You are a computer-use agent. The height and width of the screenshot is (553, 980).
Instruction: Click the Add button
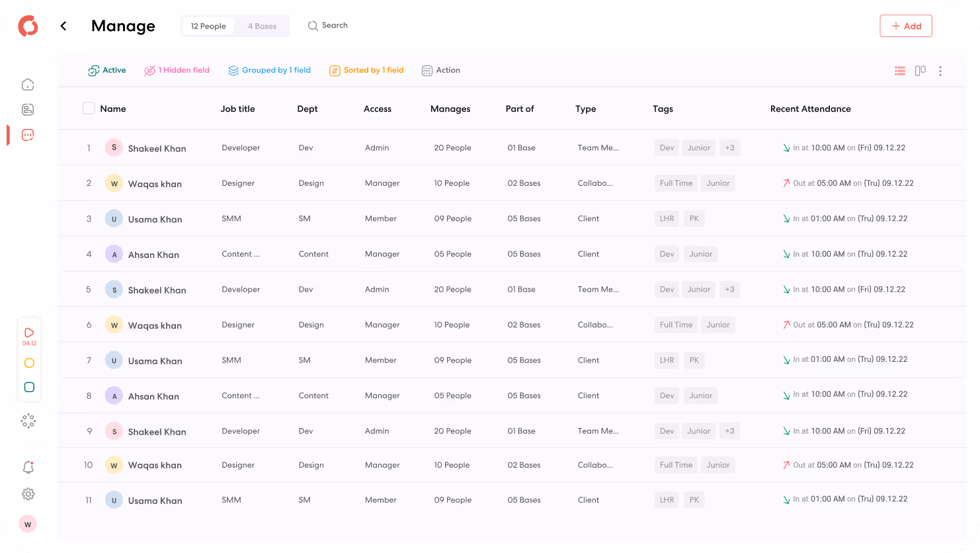(906, 26)
